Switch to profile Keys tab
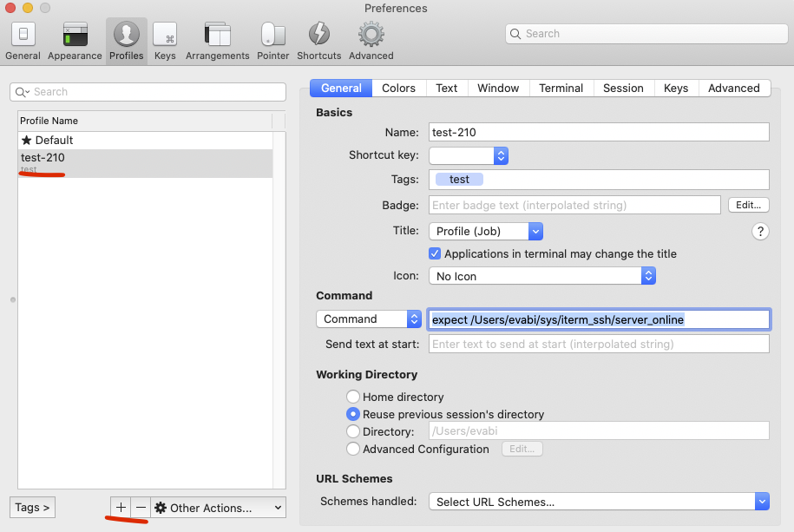This screenshot has height=532, width=794. pyautogui.click(x=676, y=89)
